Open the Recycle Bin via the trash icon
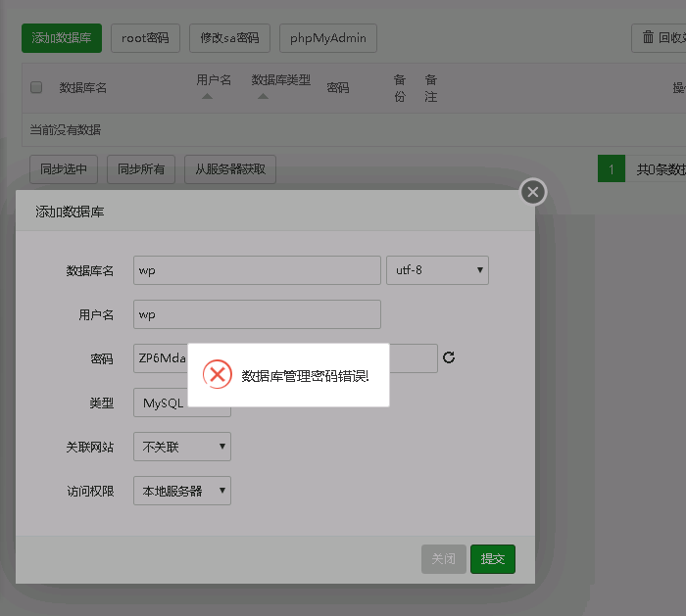Image resolution: width=686 pixels, height=616 pixels. coord(648,37)
